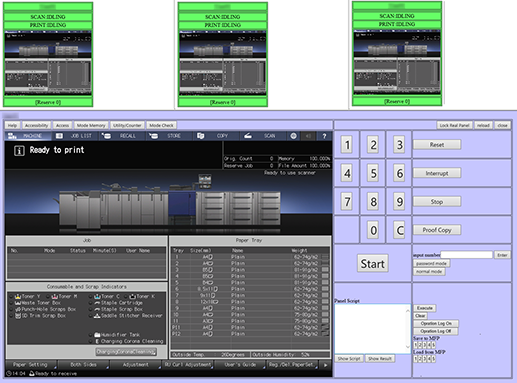Click the Toner M magenta icon
The width and height of the screenshot is (517, 383).
[55, 296]
